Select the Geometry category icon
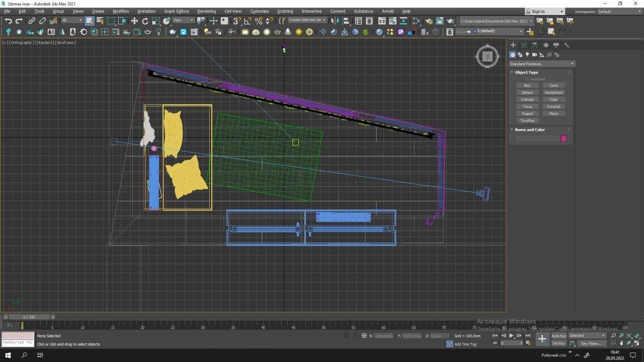The image size is (644, 362). 513,55
